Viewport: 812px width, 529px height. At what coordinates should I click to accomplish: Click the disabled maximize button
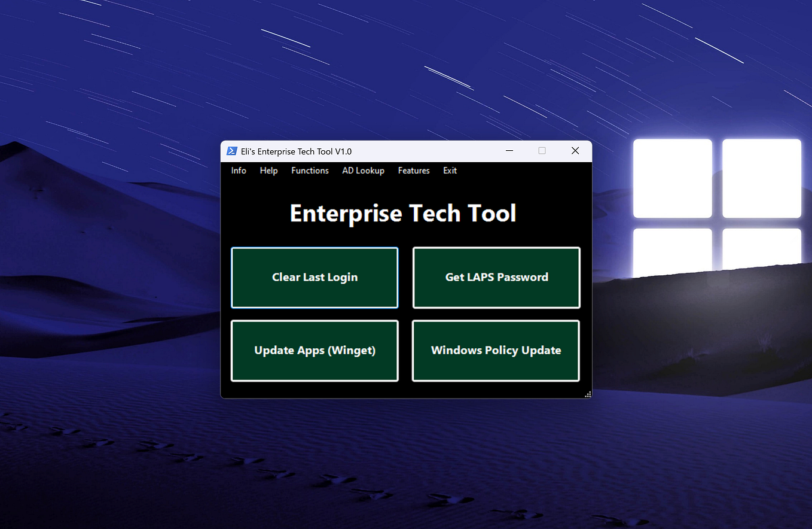click(x=542, y=151)
